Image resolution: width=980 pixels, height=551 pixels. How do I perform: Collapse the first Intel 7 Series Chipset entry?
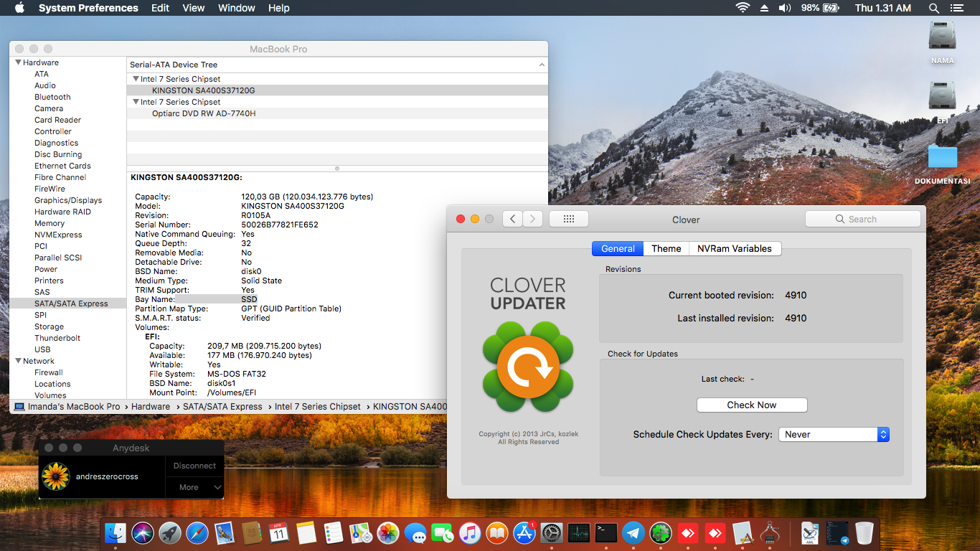(x=136, y=78)
